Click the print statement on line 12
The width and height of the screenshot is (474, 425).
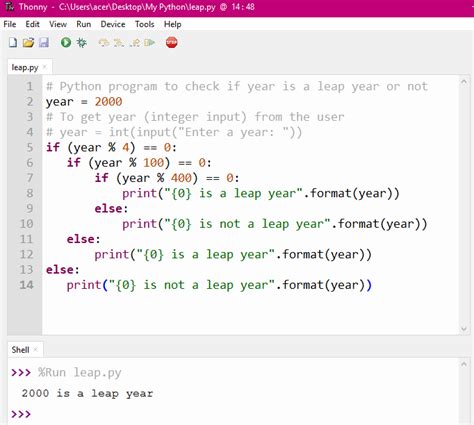233,255
